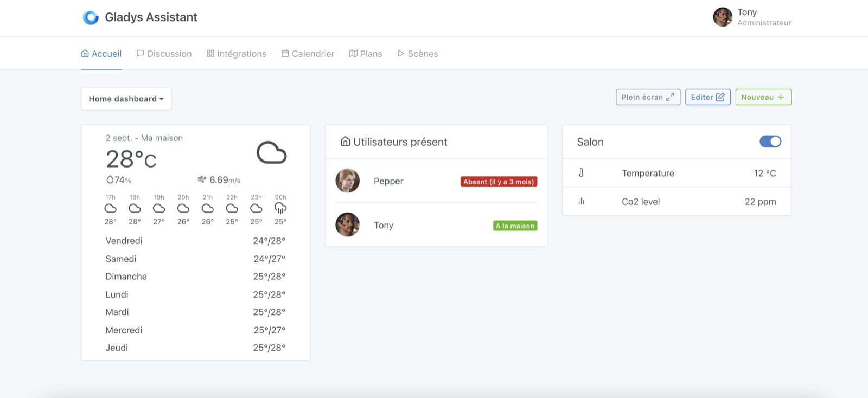The image size is (868, 398).
Task: Open the Tony Administrateur user menu
Action: coord(752,17)
